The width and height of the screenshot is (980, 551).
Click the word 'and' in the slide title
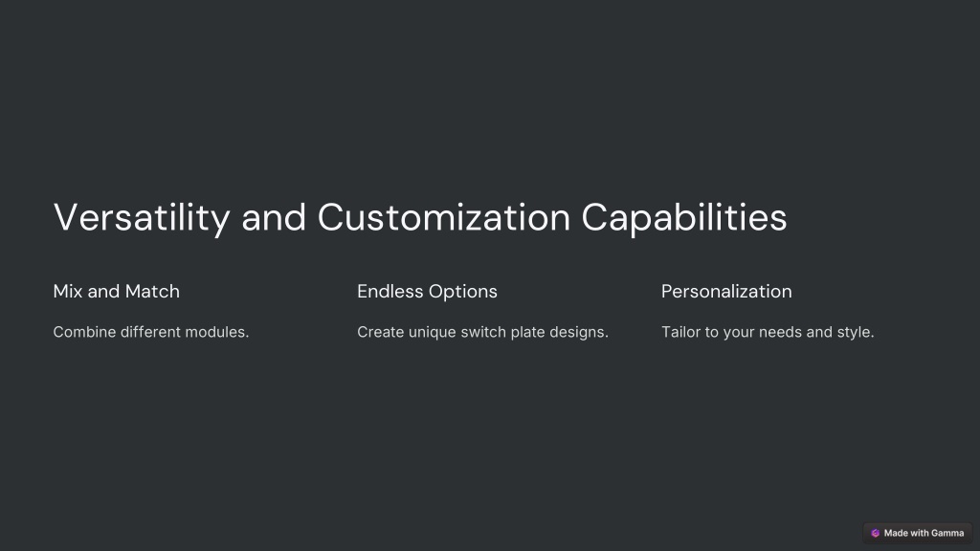pos(274,217)
